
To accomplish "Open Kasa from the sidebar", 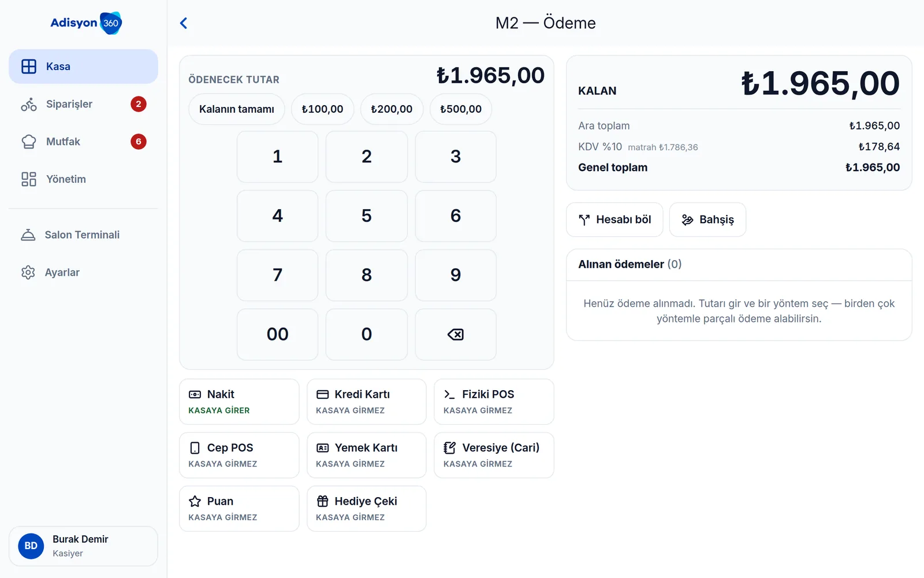I will pos(83,66).
